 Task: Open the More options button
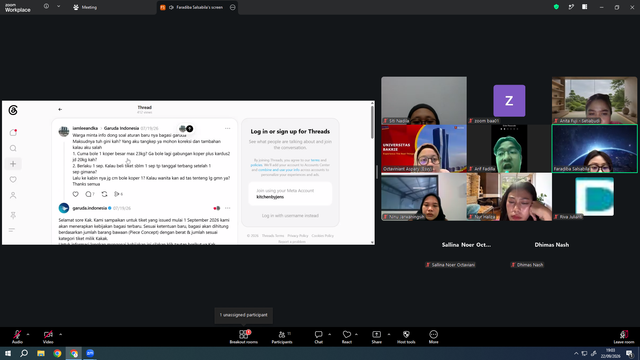[x=433, y=337]
